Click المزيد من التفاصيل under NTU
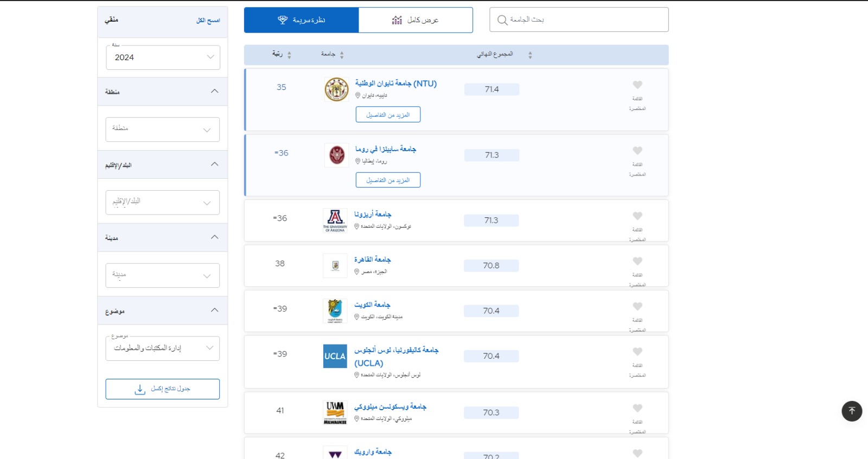 (x=388, y=115)
